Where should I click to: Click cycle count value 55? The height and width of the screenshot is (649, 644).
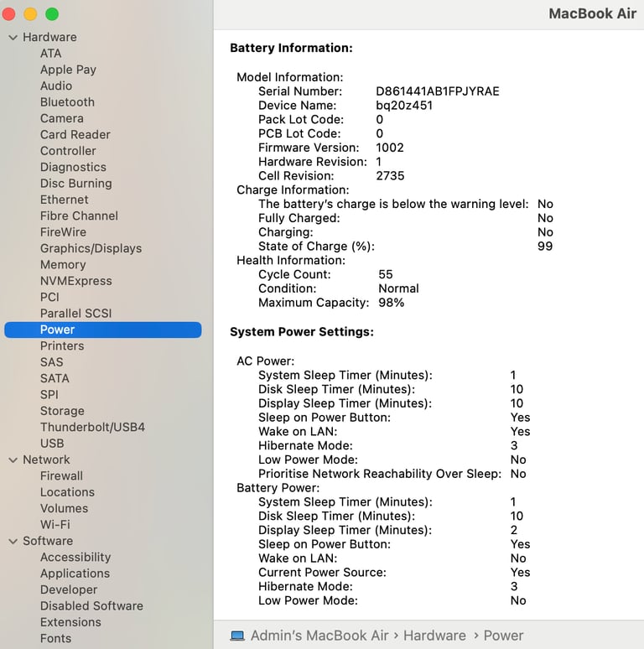pos(386,274)
